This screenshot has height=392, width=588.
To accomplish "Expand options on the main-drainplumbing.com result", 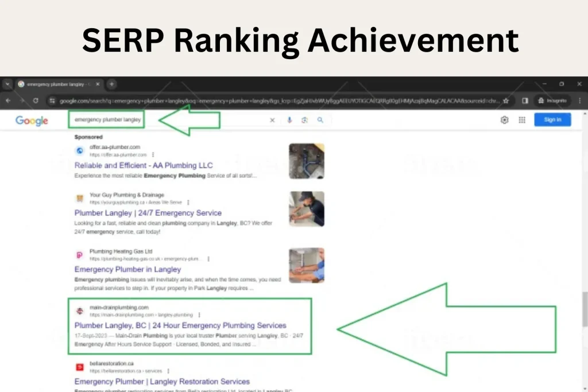I will tap(198, 315).
